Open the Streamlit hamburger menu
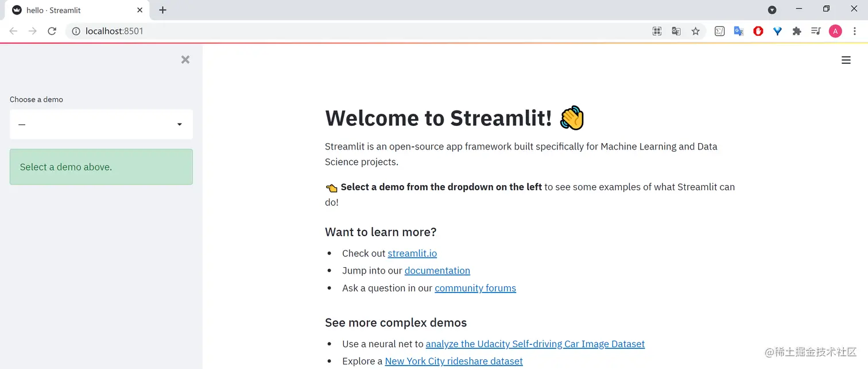Viewport: 868px width, 369px height. click(846, 60)
